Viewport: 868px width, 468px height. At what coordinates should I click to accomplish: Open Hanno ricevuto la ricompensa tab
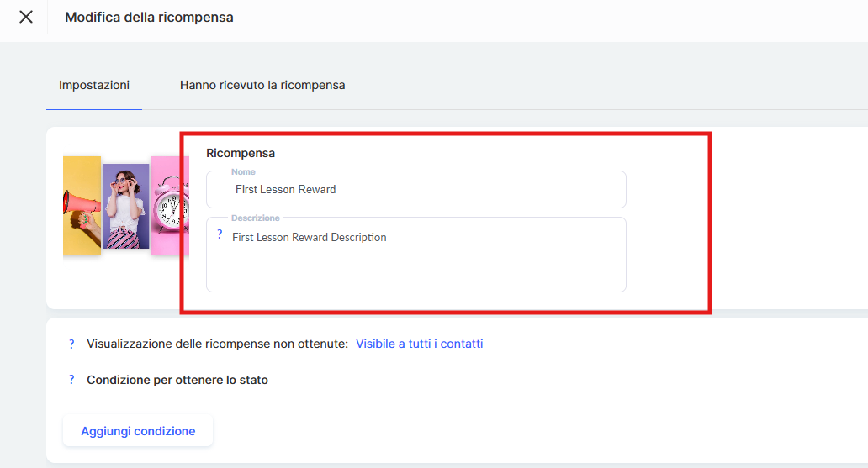click(262, 85)
